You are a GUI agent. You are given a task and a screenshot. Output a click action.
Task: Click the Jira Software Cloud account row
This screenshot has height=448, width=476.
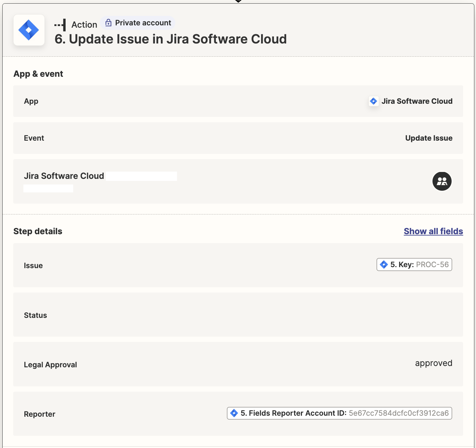point(238,181)
